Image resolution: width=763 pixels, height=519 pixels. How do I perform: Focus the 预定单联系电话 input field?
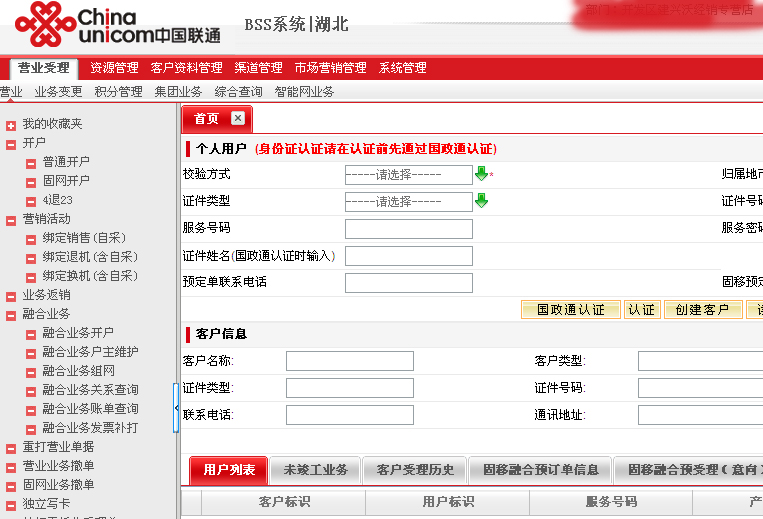coord(409,283)
